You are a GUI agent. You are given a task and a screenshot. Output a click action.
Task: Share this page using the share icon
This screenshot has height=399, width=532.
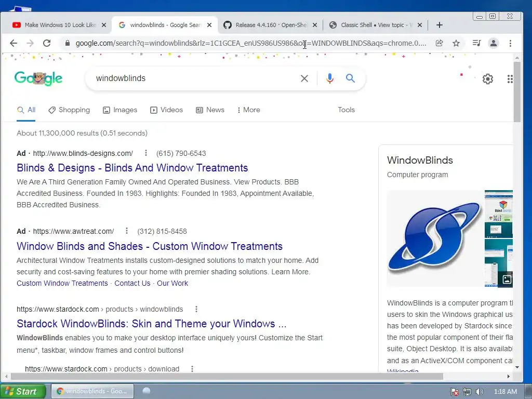coord(439,43)
